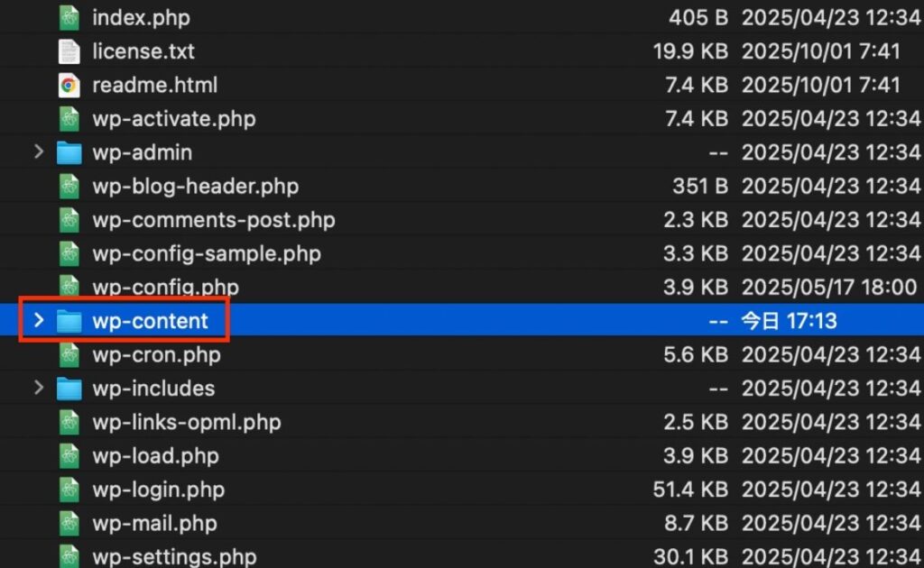The width and height of the screenshot is (924, 568).
Task: Expand the wp-content folder
Action: [x=38, y=321]
